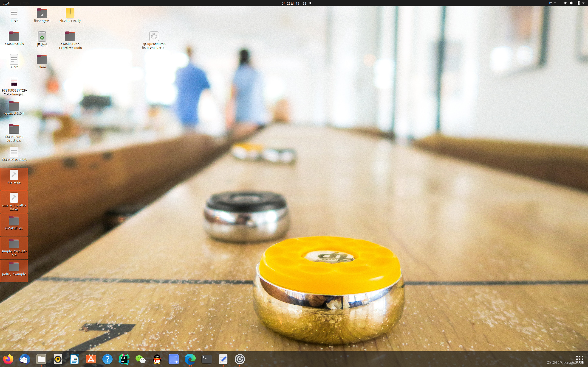The width and height of the screenshot is (588, 367).
Task: Open Thunderbird mail client
Action: click(25, 359)
